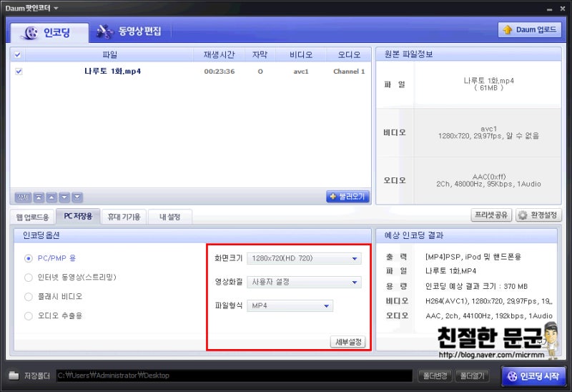
Task: Select 인터넷 동영상(스트리밍) radio option
Action: tap(28, 278)
